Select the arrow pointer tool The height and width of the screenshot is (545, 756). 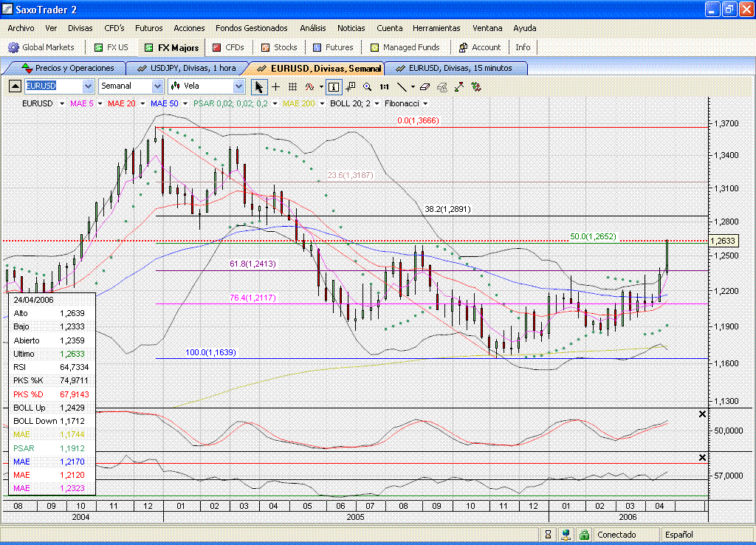pyautogui.click(x=259, y=87)
